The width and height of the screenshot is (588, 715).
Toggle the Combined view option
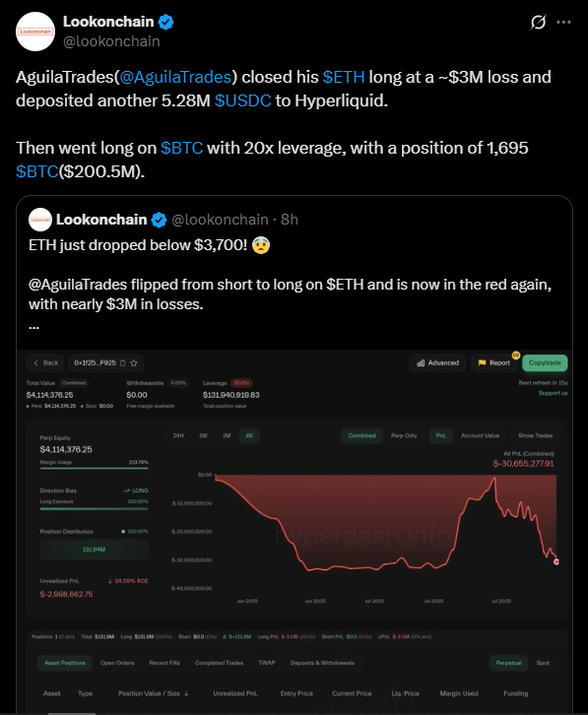tap(361, 435)
